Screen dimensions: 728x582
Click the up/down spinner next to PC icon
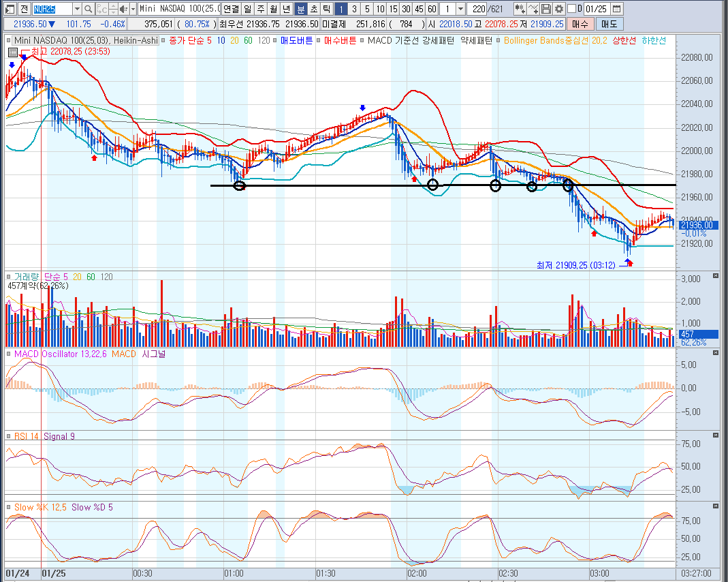[x=113, y=8]
